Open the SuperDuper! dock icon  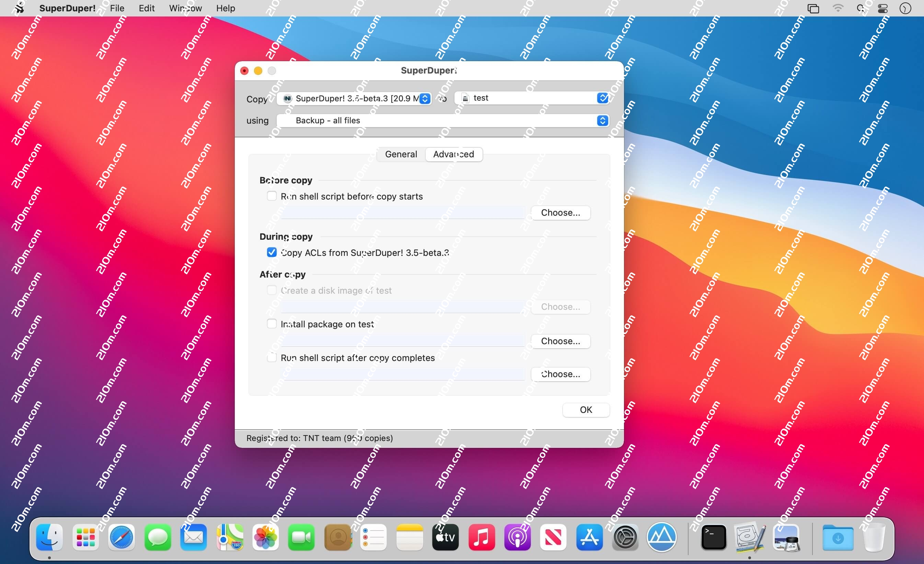[749, 537]
